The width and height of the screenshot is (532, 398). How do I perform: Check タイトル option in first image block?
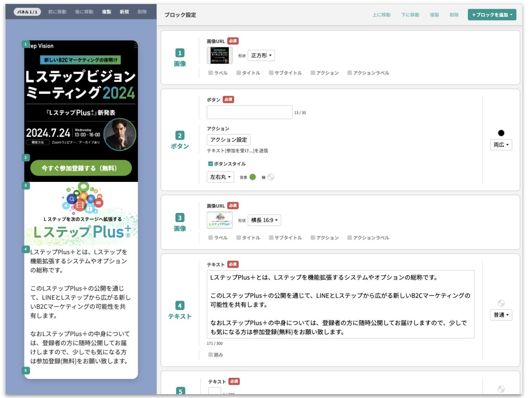[238, 73]
